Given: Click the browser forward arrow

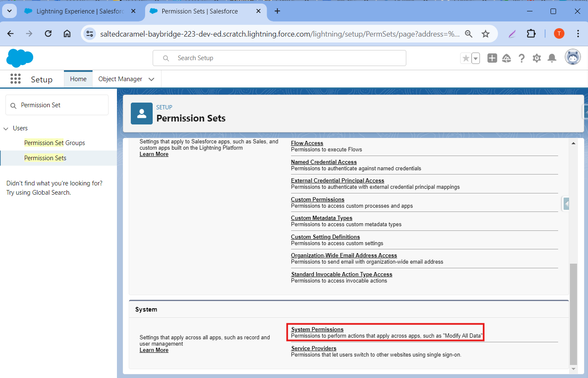Looking at the screenshot, I should [29, 34].
